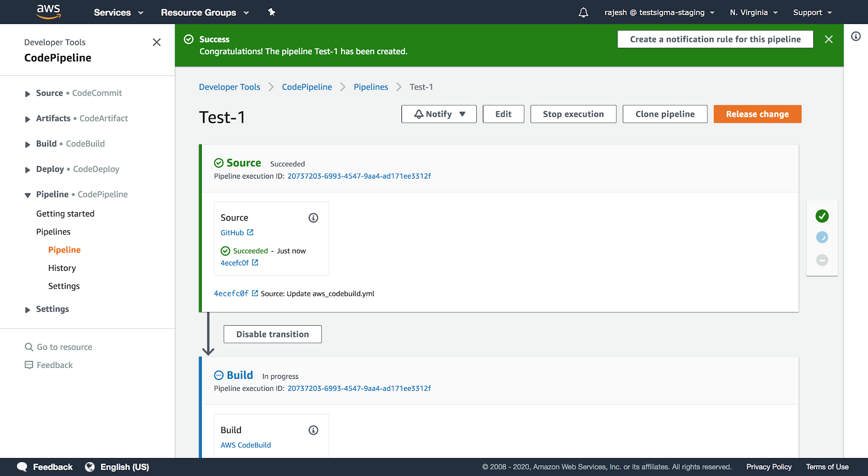The height and width of the screenshot is (476, 868).
Task: Collapse Pipeline CodePipeline section
Action: pos(28,195)
